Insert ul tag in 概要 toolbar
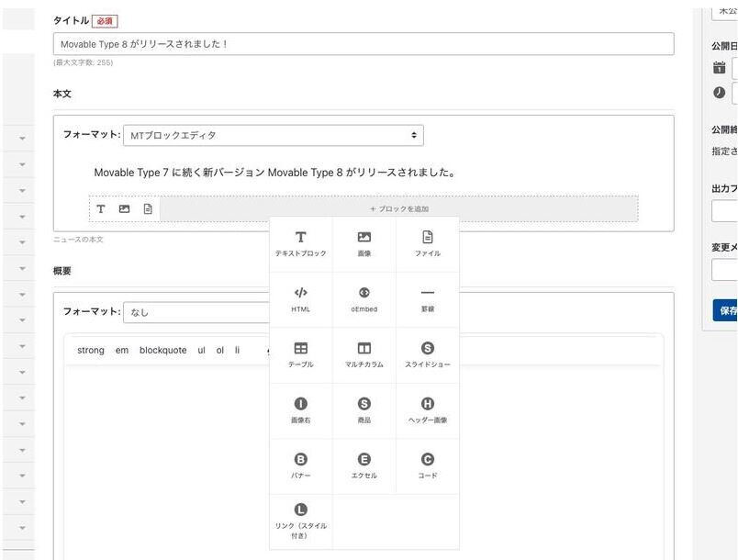 click(201, 350)
